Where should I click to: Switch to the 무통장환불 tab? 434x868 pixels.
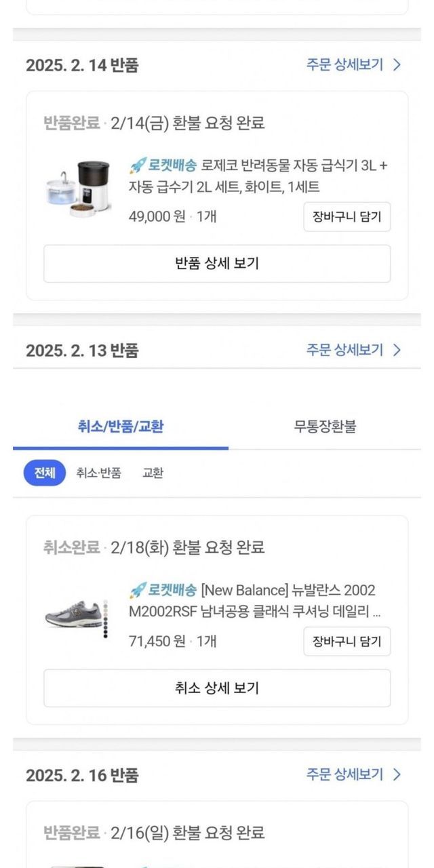tap(325, 427)
